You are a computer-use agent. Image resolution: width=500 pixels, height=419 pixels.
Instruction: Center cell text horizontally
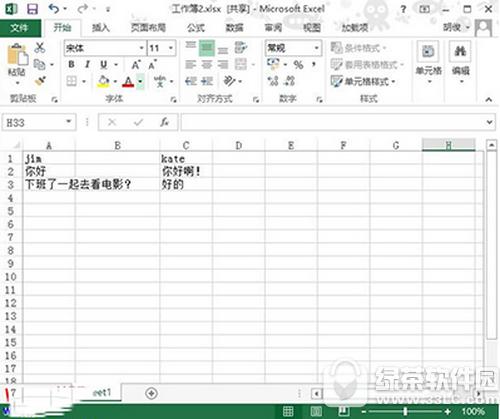click(x=207, y=64)
